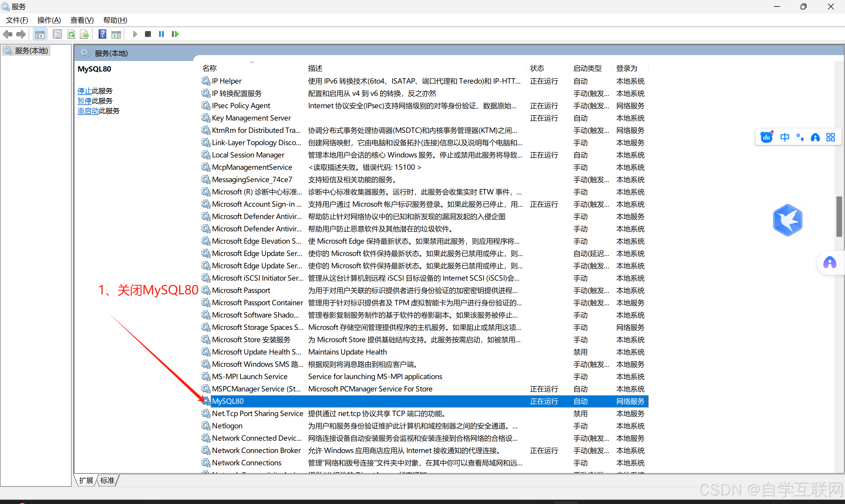This screenshot has height=504, width=845.
Task: Click the Thunder download floating icon
Action: 788,220
